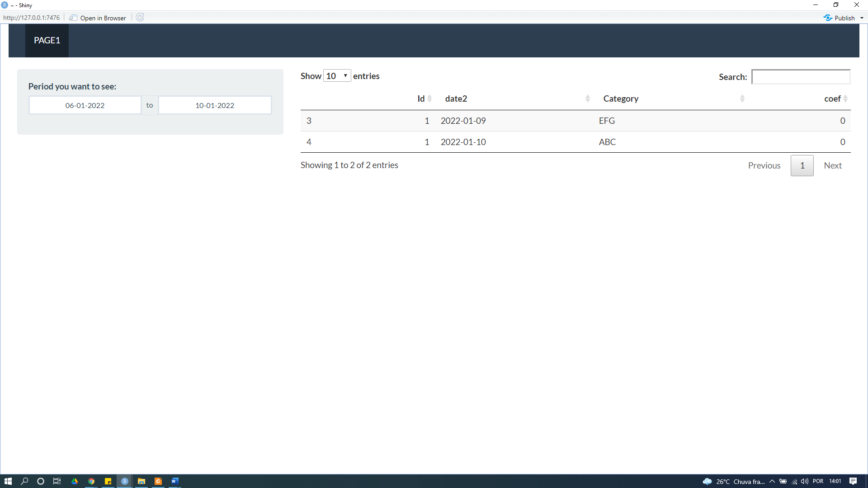Click the table Search box

(x=801, y=77)
